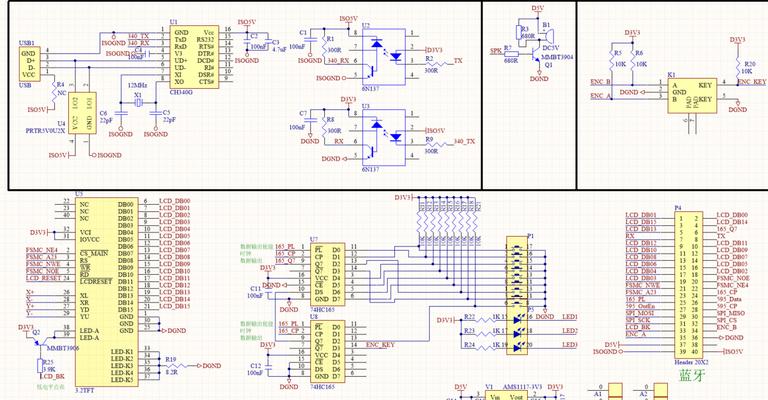
Task: Select the U3 6N137 optocoupler symbol
Action: tap(384, 137)
